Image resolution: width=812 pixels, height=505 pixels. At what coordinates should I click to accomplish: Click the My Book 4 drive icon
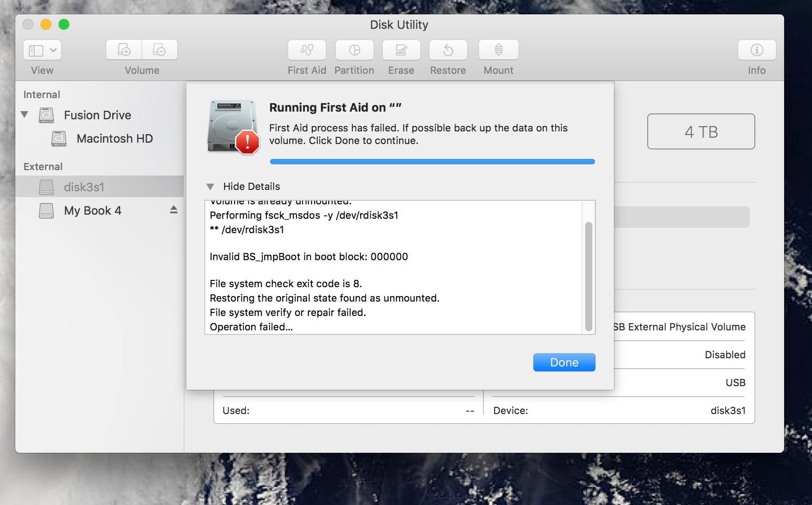46,211
